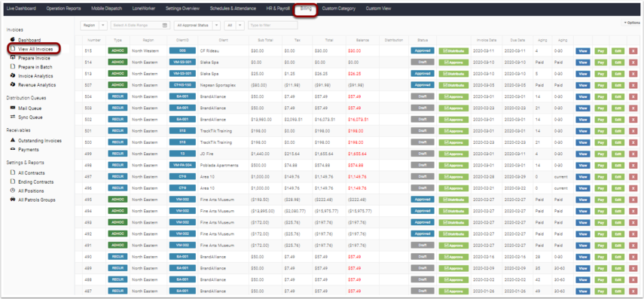
Task: Click Pay button for invoice 488
Action: (600, 279)
